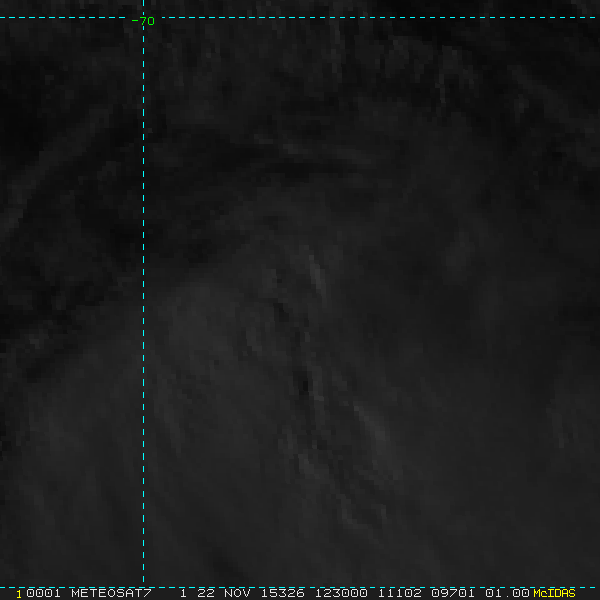Click the yellow McIDAS label

(554, 593)
